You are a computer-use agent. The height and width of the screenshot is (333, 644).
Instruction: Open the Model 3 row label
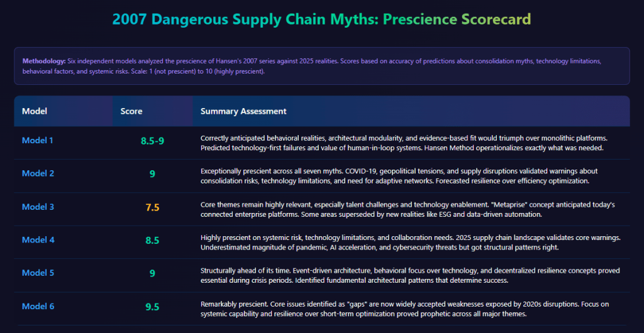[38, 207]
